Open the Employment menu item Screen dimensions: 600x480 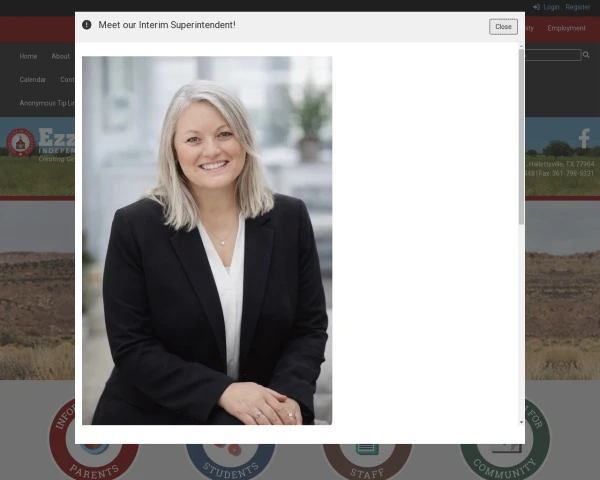coord(566,28)
